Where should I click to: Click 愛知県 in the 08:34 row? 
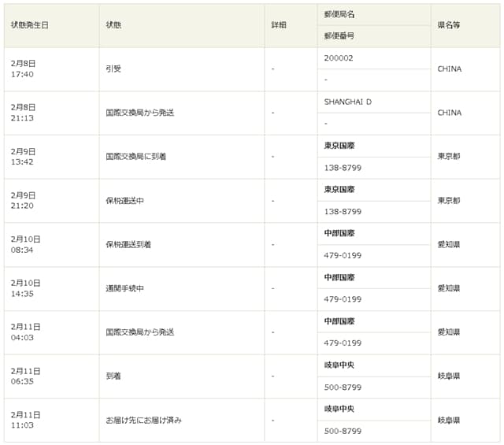pos(449,245)
